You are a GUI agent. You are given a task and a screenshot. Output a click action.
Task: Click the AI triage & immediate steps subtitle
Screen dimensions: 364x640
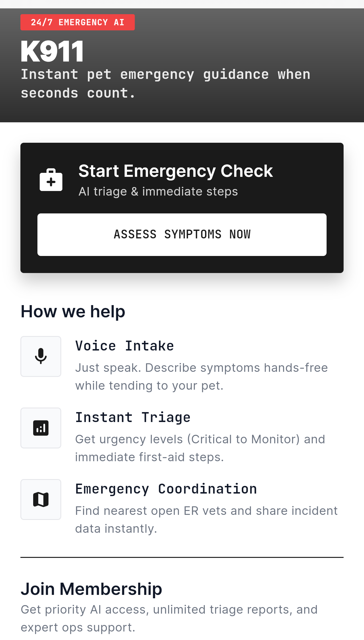pyautogui.click(x=158, y=191)
